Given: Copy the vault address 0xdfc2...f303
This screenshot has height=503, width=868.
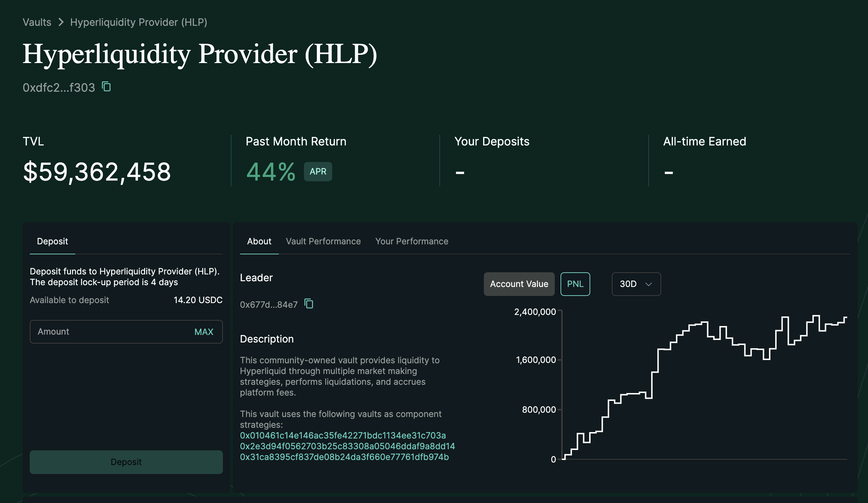Looking at the screenshot, I should (x=106, y=87).
